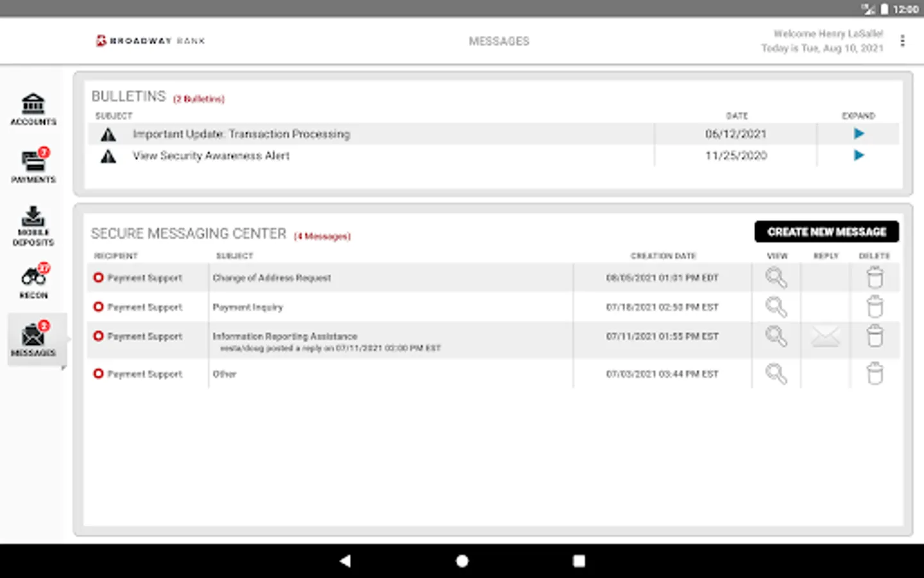Image resolution: width=924 pixels, height=578 pixels.
Task: Click the View Security Awareness Alert subject
Action: [x=211, y=155]
